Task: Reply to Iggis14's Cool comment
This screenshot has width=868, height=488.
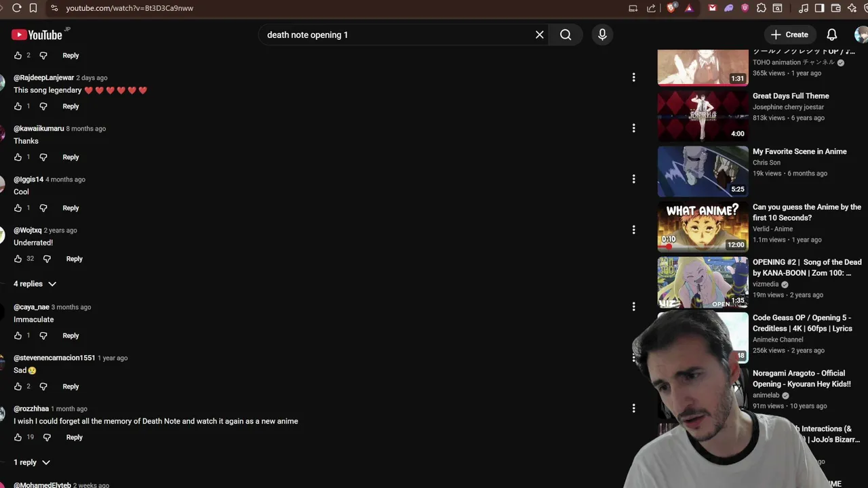Action: pos(71,208)
